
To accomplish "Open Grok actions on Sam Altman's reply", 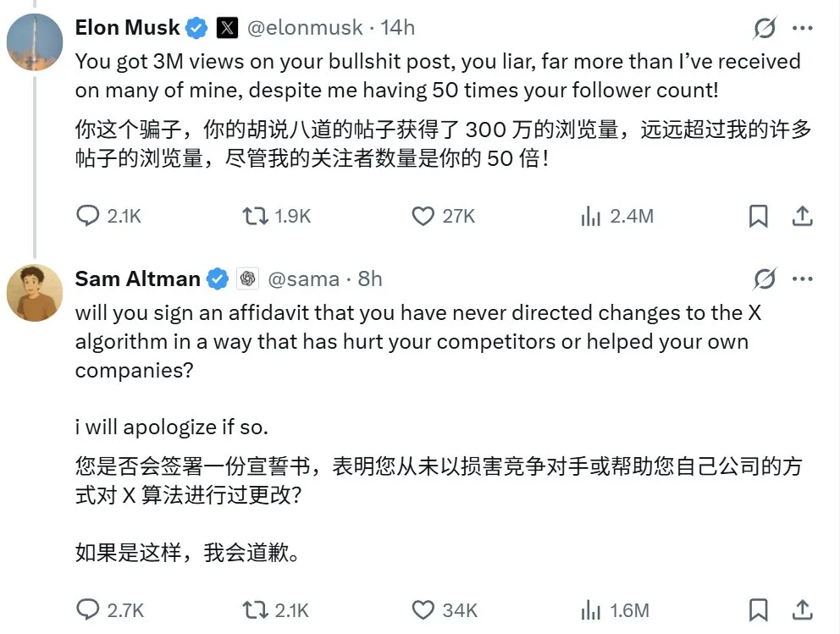I will [765, 279].
